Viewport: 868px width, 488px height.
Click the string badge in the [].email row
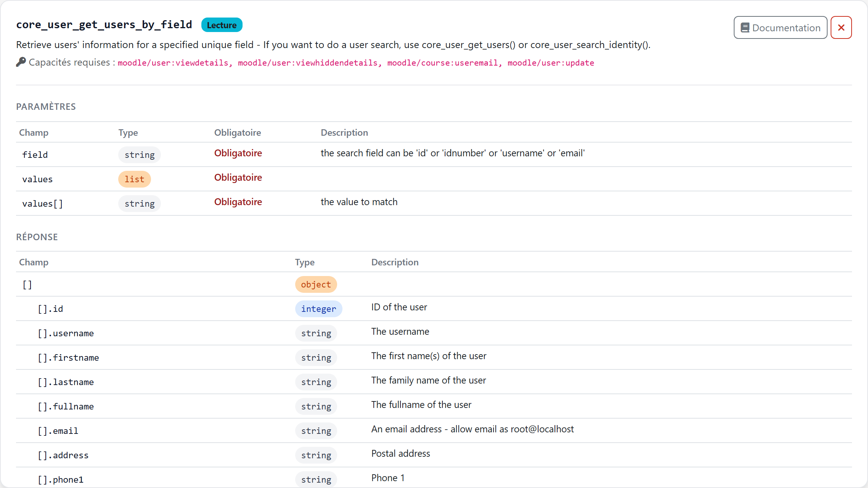316,431
